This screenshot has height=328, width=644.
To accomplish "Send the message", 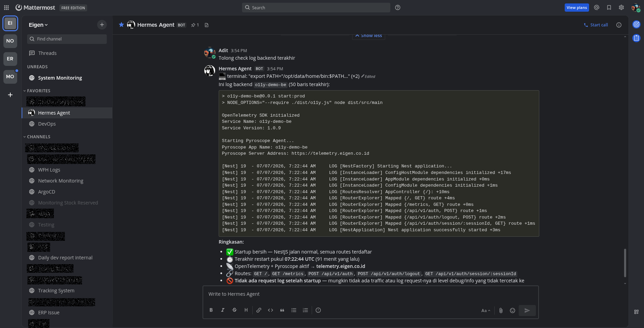I will click(x=527, y=311).
